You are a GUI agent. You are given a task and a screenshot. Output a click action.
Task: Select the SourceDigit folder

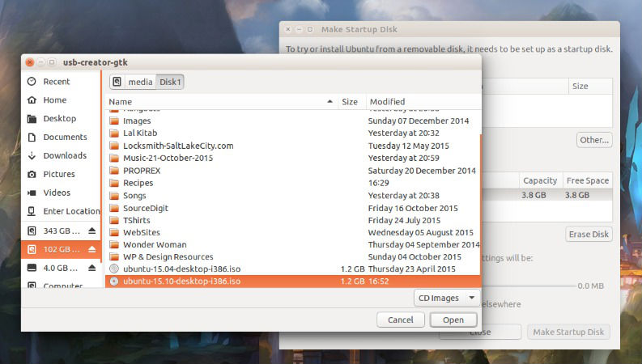tap(292, 208)
